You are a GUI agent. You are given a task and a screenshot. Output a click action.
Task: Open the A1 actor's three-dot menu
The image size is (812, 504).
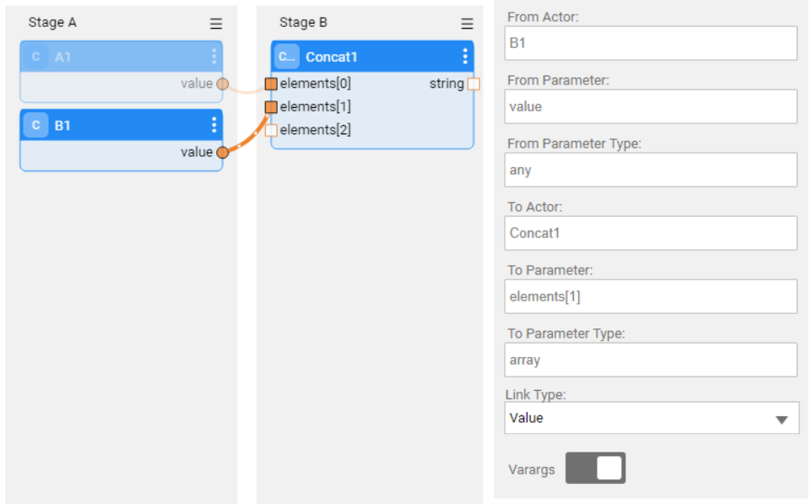point(214,57)
